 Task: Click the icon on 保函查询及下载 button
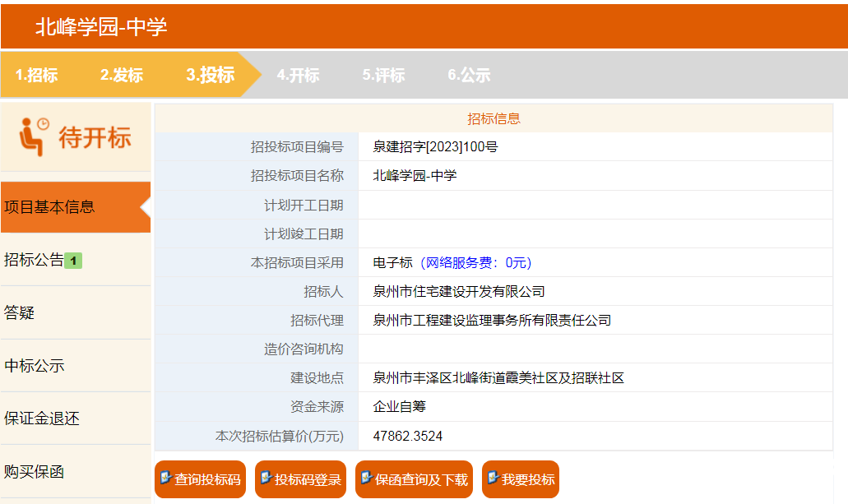tap(366, 478)
